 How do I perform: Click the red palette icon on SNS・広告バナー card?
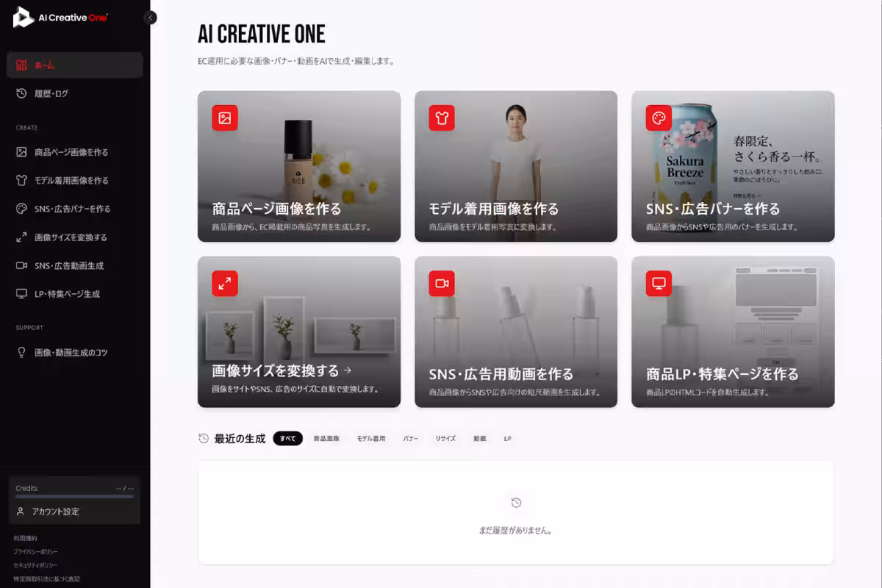point(659,118)
